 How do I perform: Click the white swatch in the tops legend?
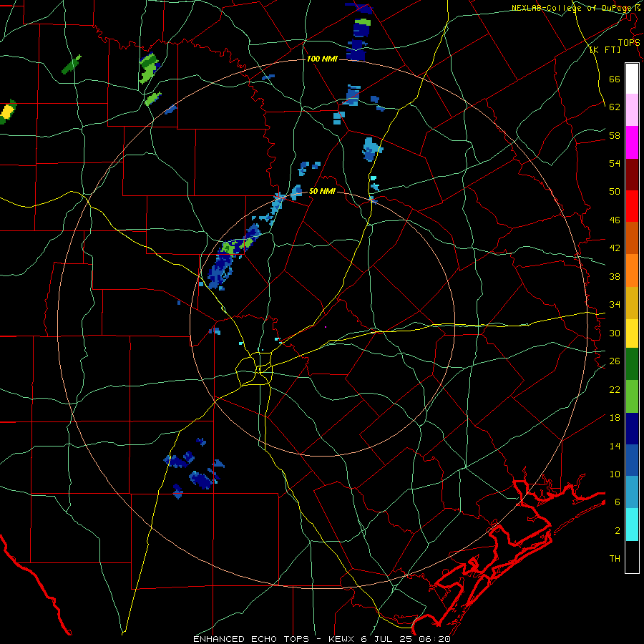tap(632, 79)
